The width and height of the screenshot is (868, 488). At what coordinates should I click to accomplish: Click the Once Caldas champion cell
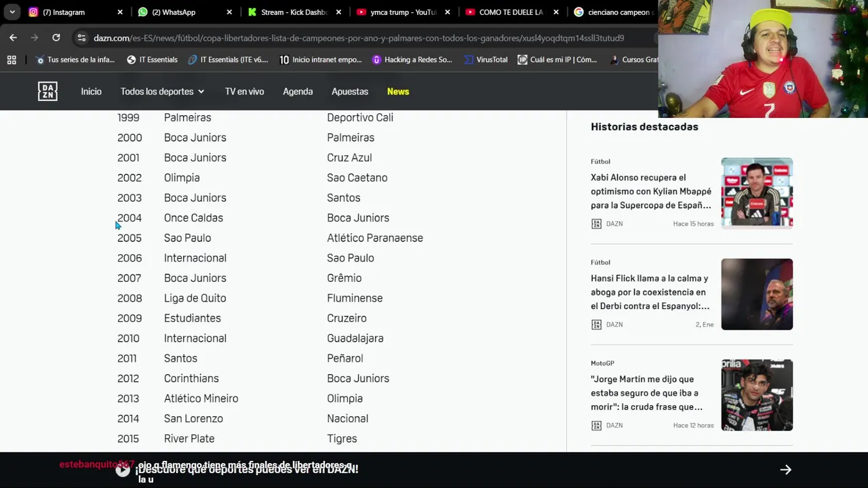point(193,218)
